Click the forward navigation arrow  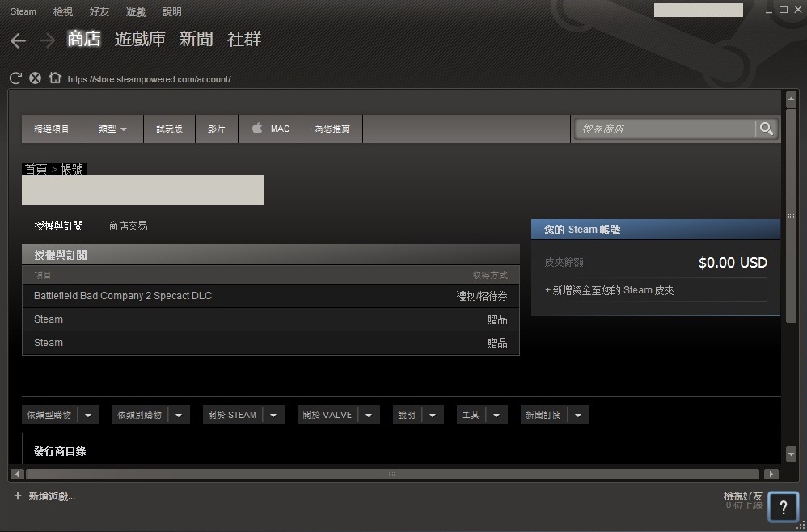pos(47,40)
